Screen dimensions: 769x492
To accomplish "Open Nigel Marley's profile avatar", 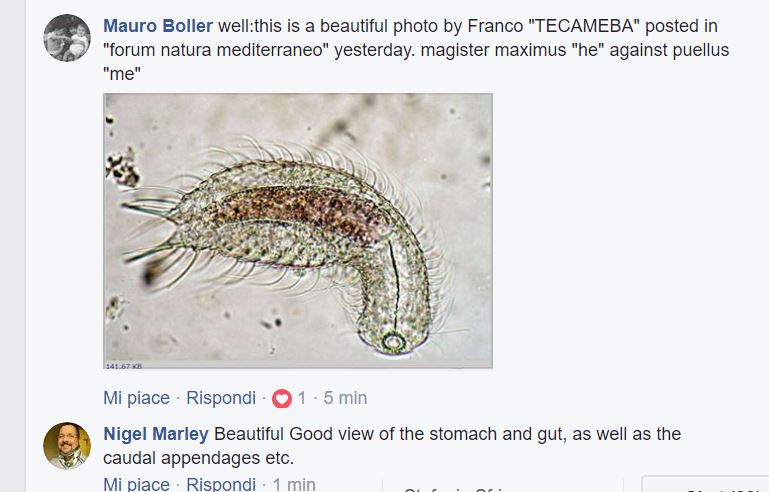I will tap(67, 446).
